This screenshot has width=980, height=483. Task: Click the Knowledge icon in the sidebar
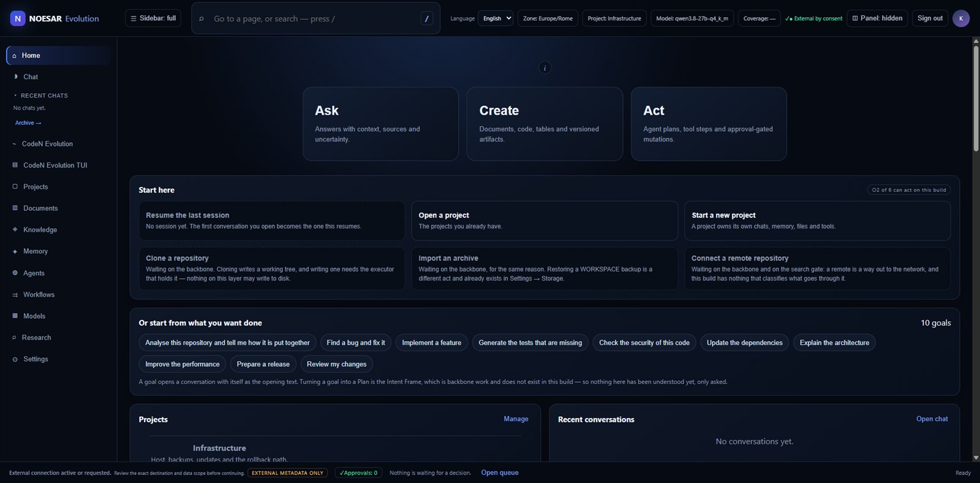[15, 229]
